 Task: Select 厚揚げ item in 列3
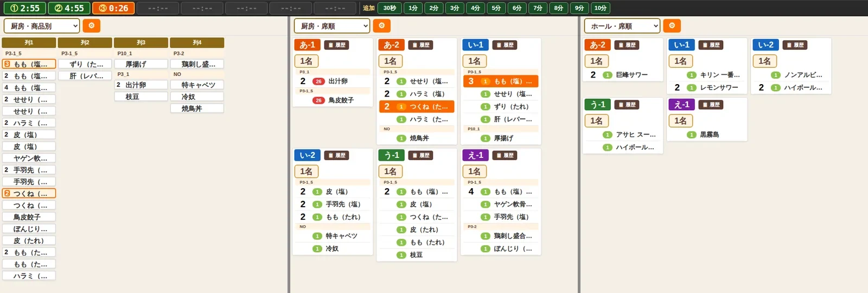point(141,64)
